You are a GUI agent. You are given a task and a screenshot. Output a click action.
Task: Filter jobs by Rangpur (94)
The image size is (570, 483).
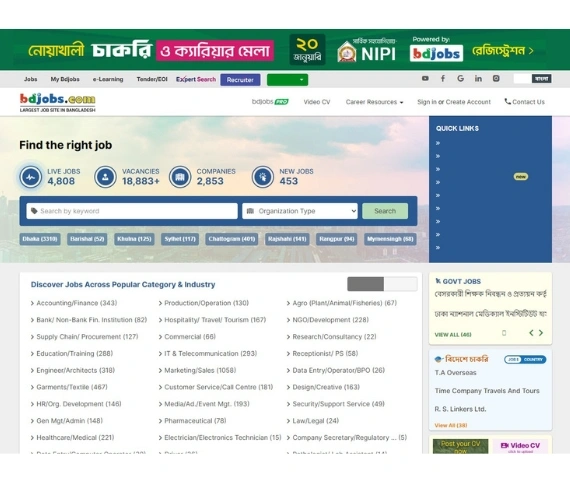coord(337,239)
